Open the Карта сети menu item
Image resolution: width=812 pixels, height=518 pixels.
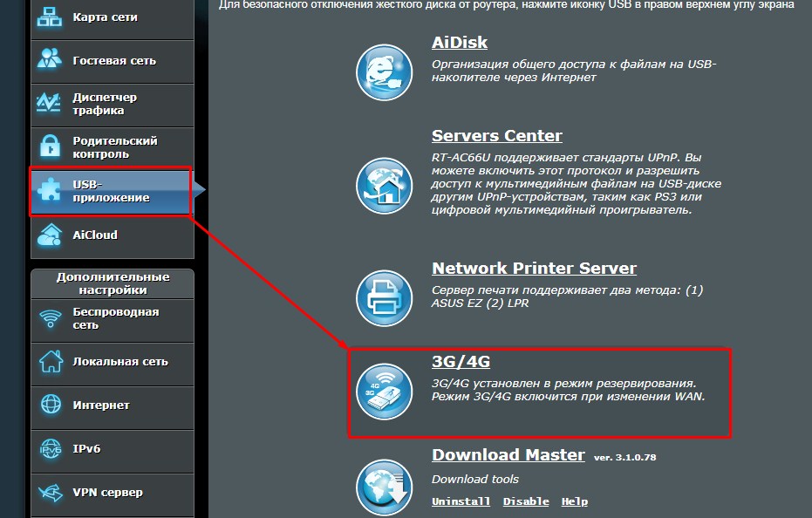113,18
